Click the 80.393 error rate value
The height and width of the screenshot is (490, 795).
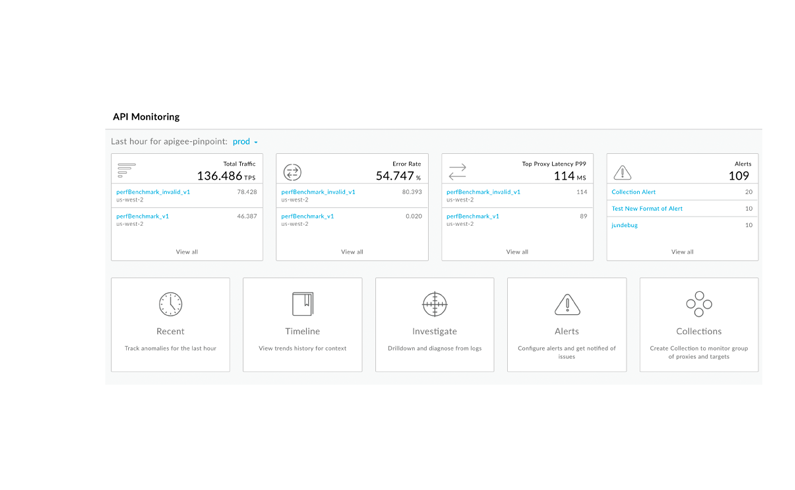pyautogui.click(x=412, y=192)
